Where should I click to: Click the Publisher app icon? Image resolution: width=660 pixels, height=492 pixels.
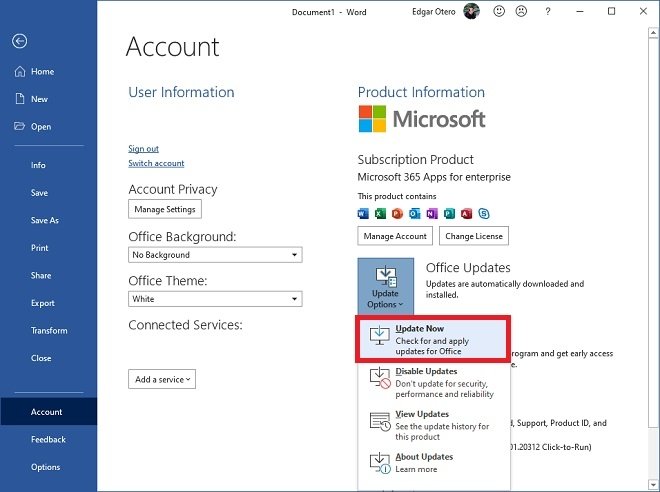tap(449, 214)
